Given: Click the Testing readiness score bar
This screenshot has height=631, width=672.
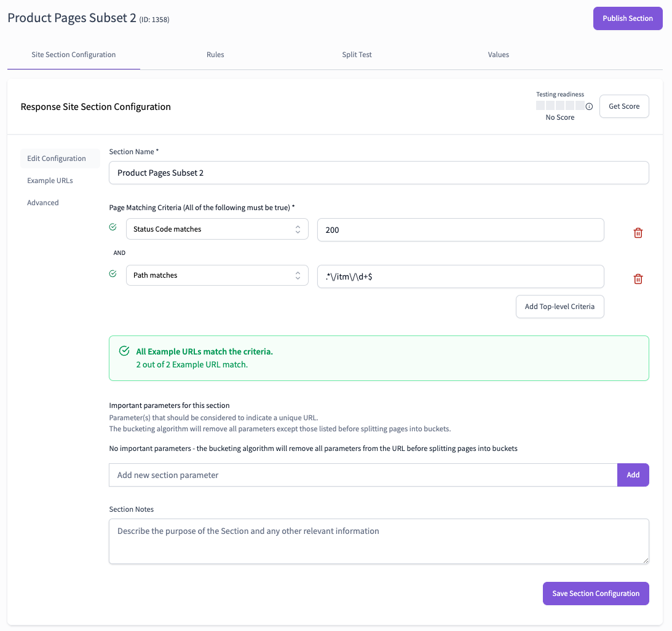Looking at the screenshot, I should 560,106.
